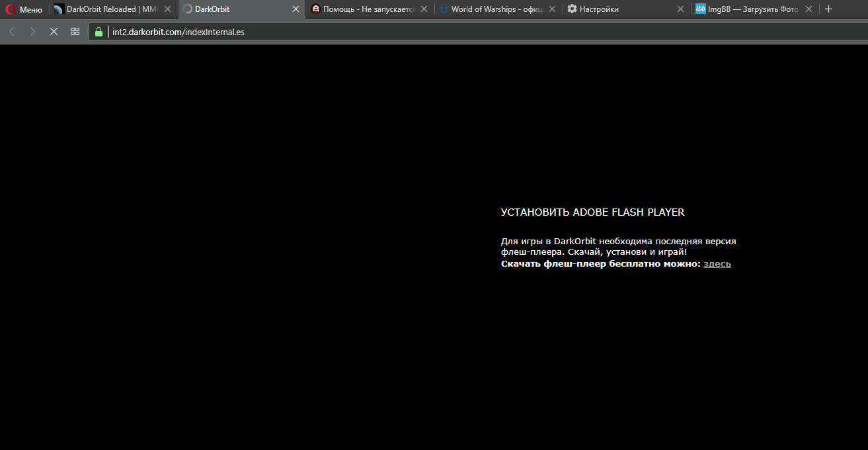Select the active DarkOrbit tab

(243, 9)
